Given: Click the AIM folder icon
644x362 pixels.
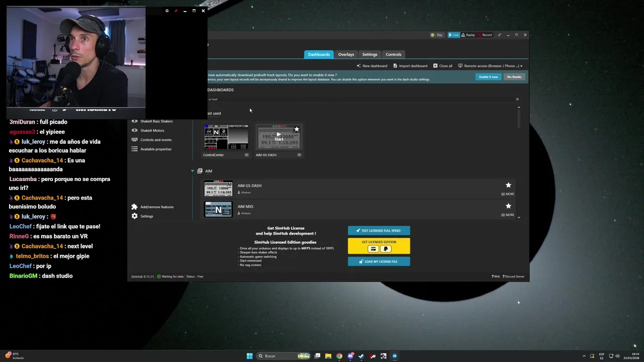Looking at the screenshot, I should point(200,171).
